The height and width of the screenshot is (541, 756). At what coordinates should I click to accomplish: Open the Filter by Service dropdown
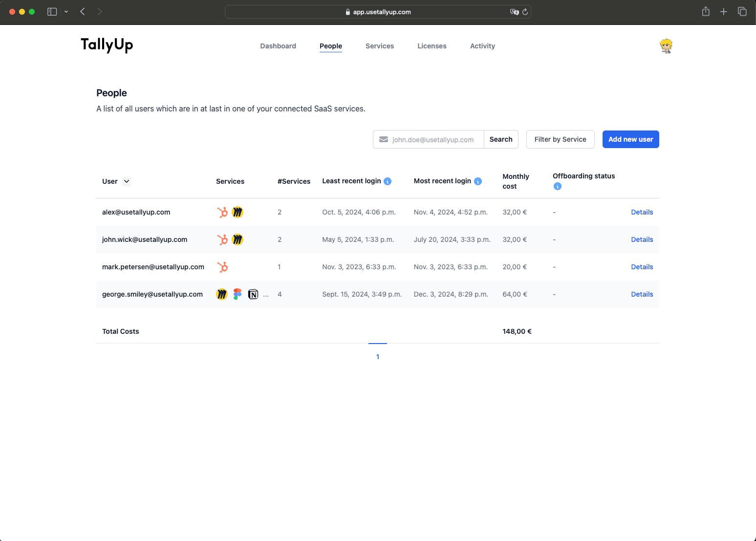click(560, 139)
